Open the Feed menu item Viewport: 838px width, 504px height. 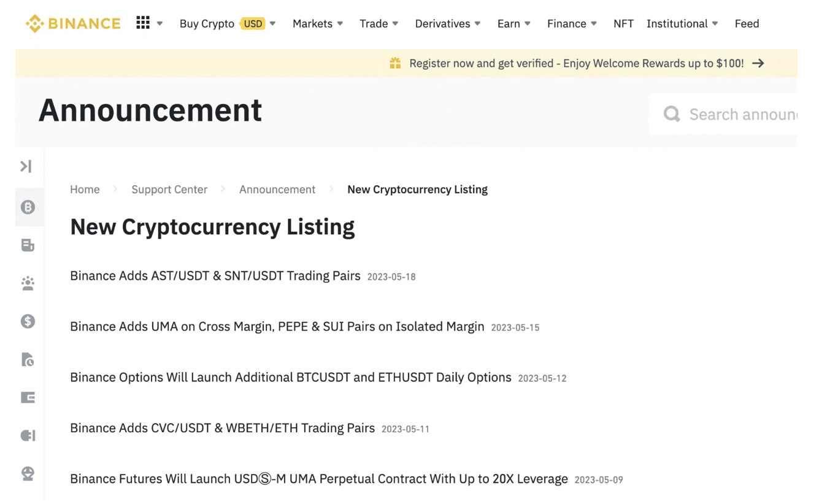[x=747, y=24]
